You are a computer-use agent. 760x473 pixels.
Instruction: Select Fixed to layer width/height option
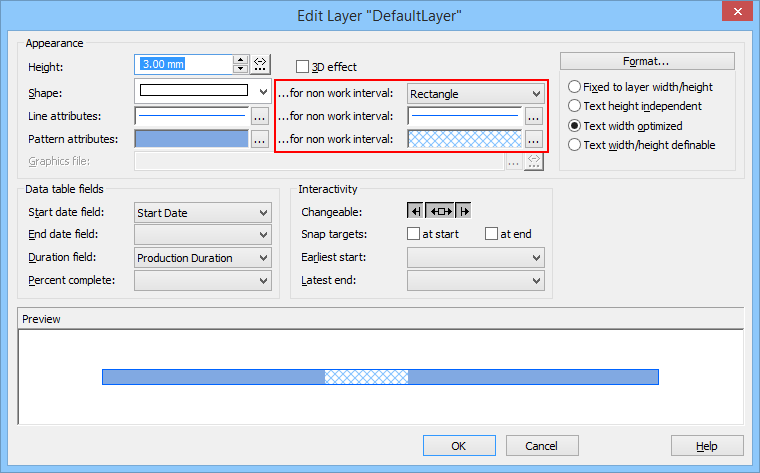[574, 87]
